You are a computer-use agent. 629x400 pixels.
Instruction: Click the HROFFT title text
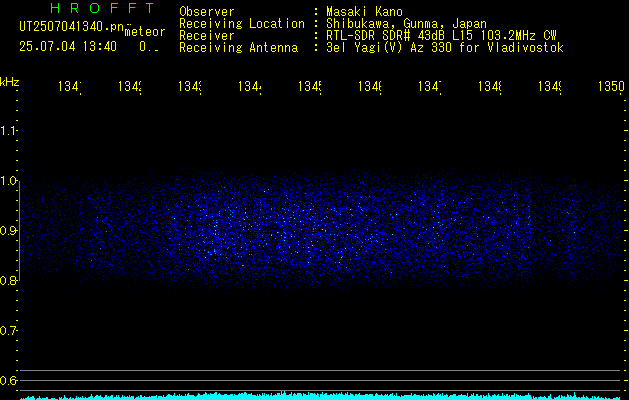tap(103, 8)
